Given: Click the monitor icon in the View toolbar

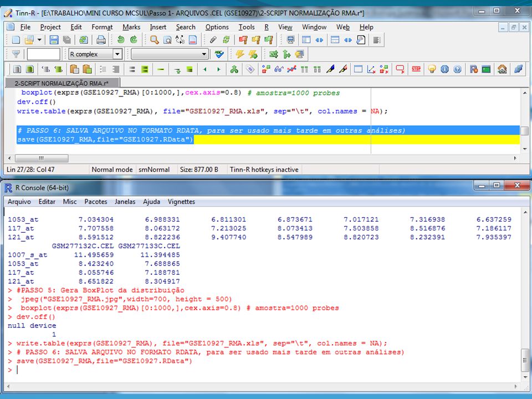Looking at the screenshot, I should click(x=290, y=40).
